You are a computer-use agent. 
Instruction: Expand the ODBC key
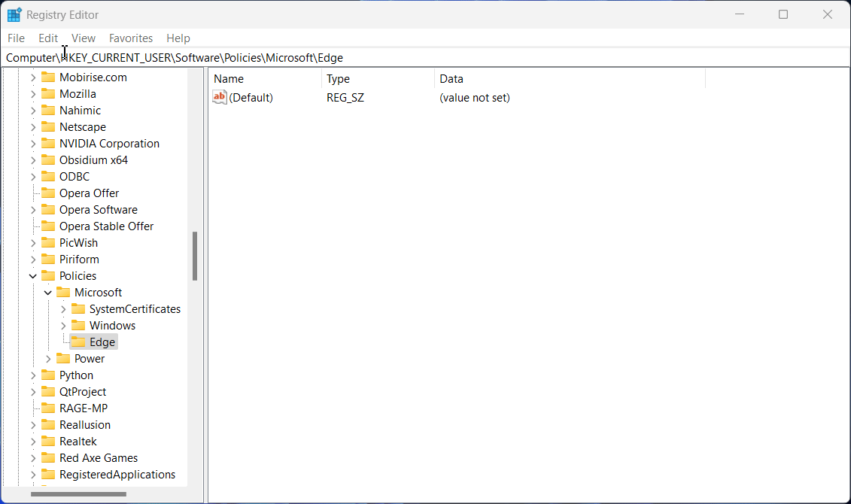[x=33, y=177]
